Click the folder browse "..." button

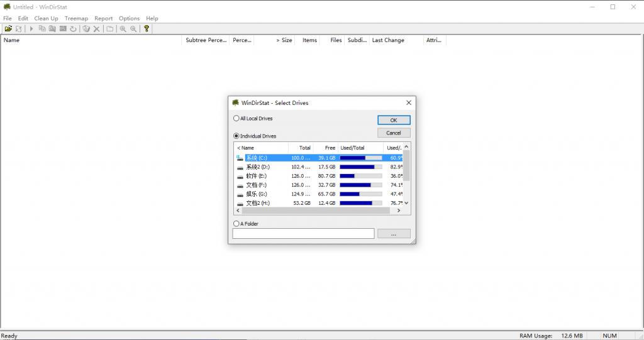394,234
